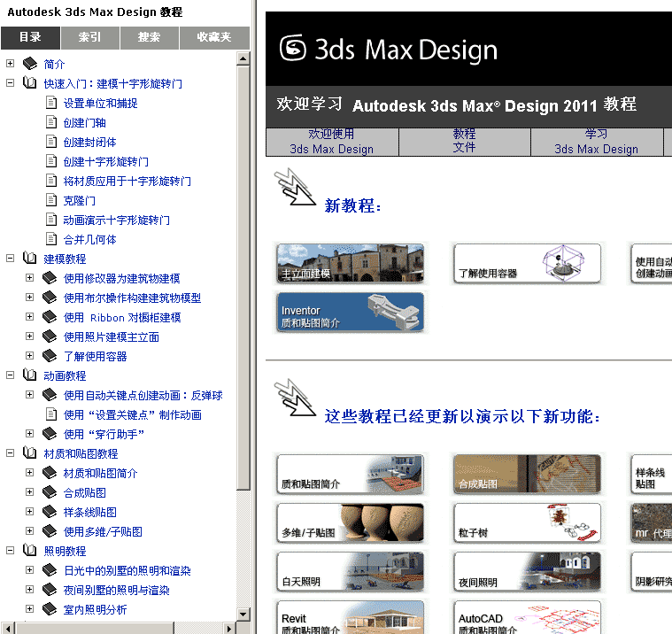Click the open-book icon beside 建模教程

tap(30, 258)
